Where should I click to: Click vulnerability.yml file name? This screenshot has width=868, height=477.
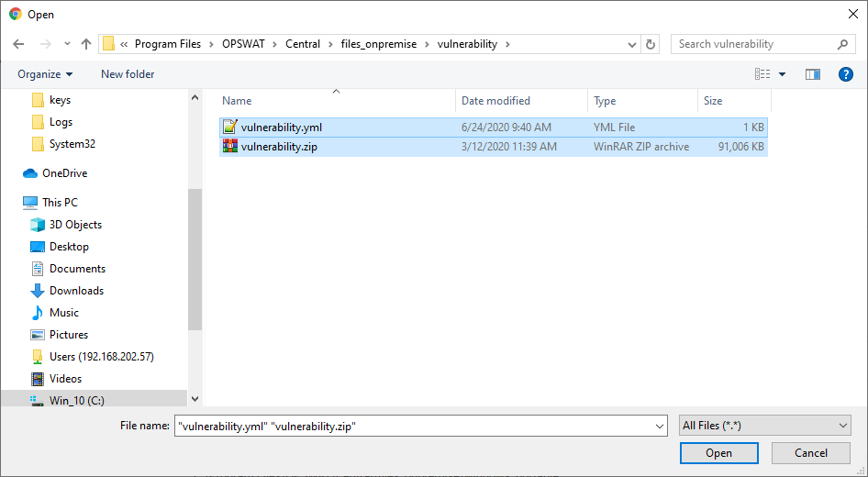point(281,128)
